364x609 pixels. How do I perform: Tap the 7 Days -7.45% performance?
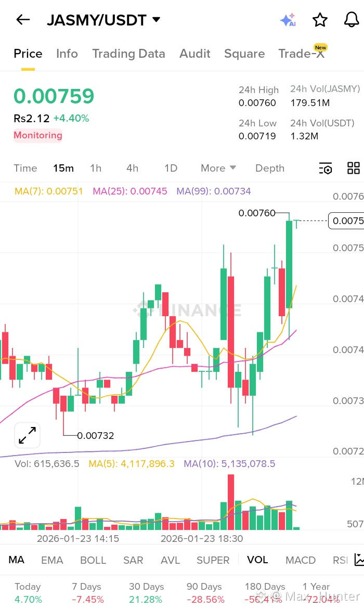click(x=87, y=593)
